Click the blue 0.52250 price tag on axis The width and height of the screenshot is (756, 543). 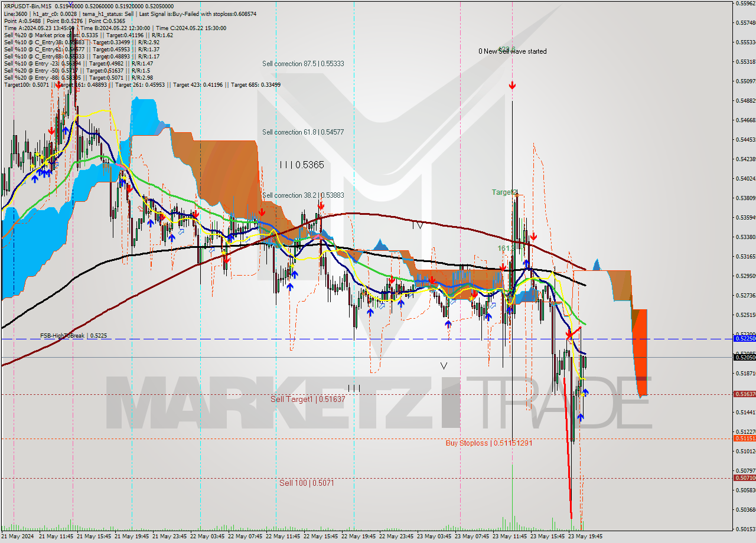coord(744,339)
